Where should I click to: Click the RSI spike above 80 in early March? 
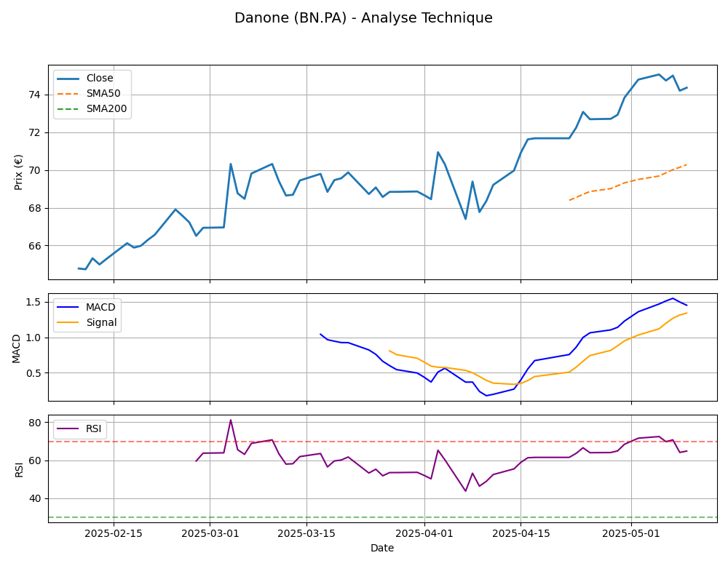tap(231, 420)
